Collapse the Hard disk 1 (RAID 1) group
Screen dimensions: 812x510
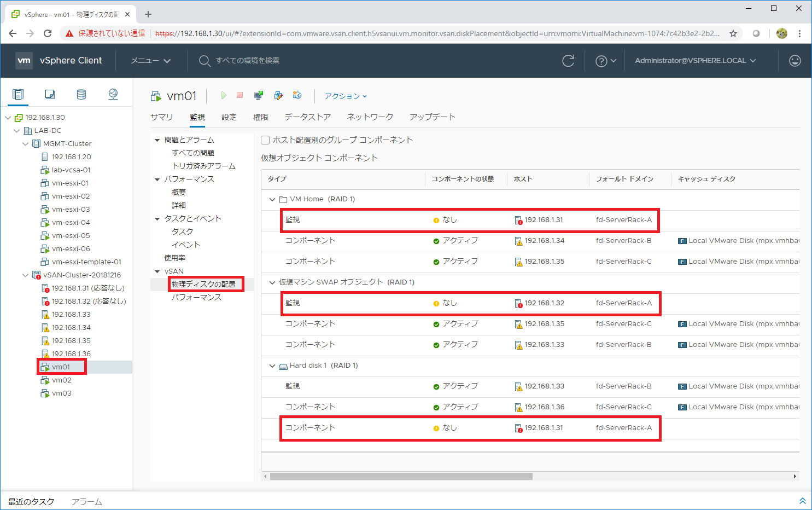coord(272,366)
